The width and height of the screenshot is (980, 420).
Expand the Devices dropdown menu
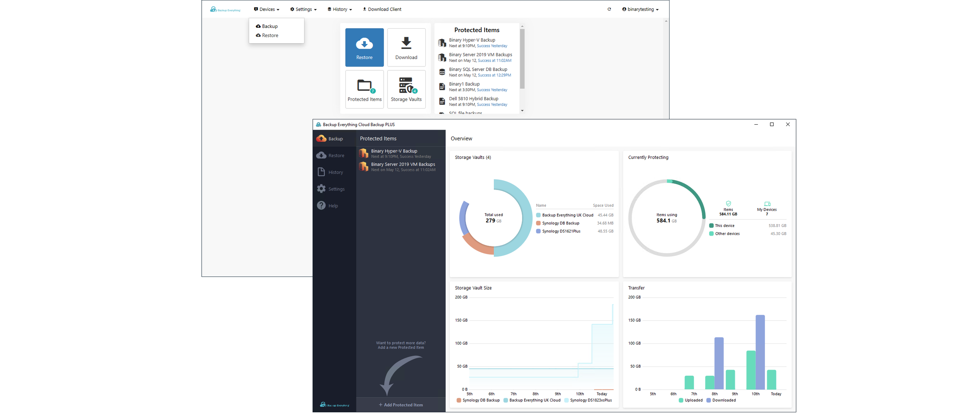pos(266,9)
